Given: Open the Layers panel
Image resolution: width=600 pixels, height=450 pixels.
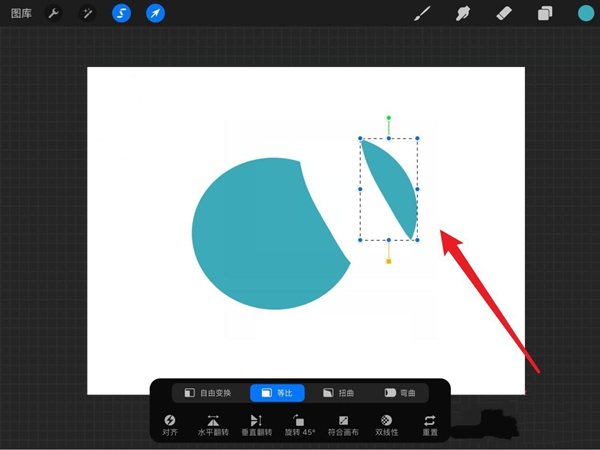Looking at the screenshot, I should pos(545,14).
